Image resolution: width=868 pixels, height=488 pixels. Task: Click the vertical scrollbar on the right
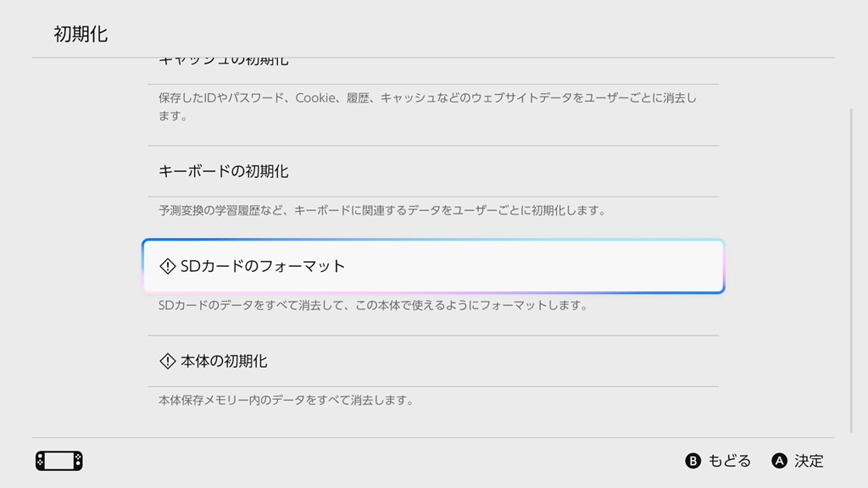click(x=851, y=271)
